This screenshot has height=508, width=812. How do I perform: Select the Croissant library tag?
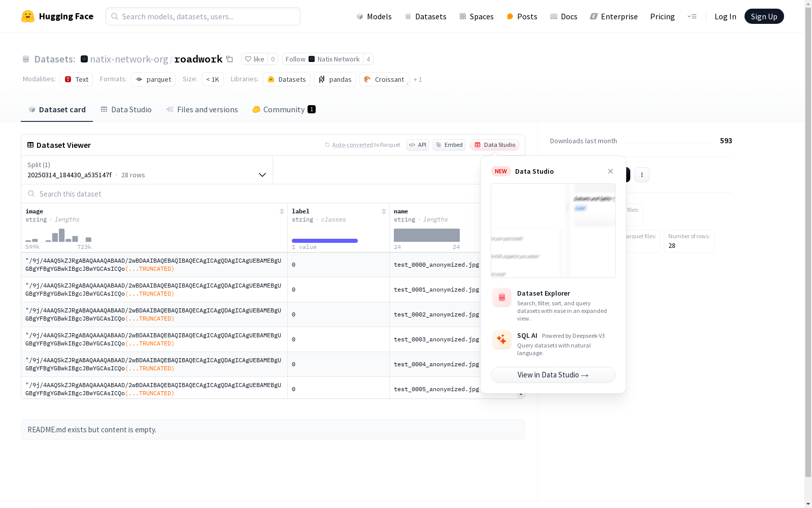pos(384,79)
